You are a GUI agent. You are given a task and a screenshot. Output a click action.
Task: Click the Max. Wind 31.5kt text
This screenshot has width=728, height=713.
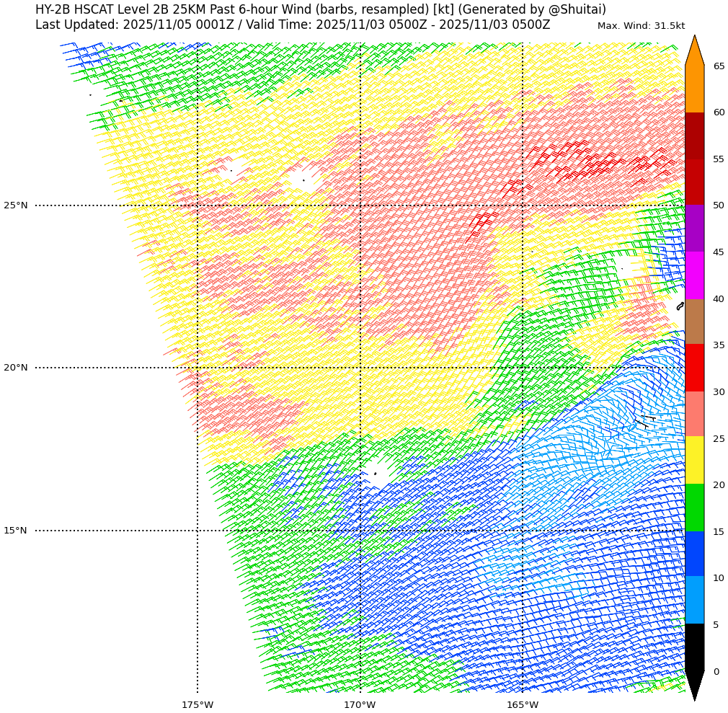[x=641, y=26]
